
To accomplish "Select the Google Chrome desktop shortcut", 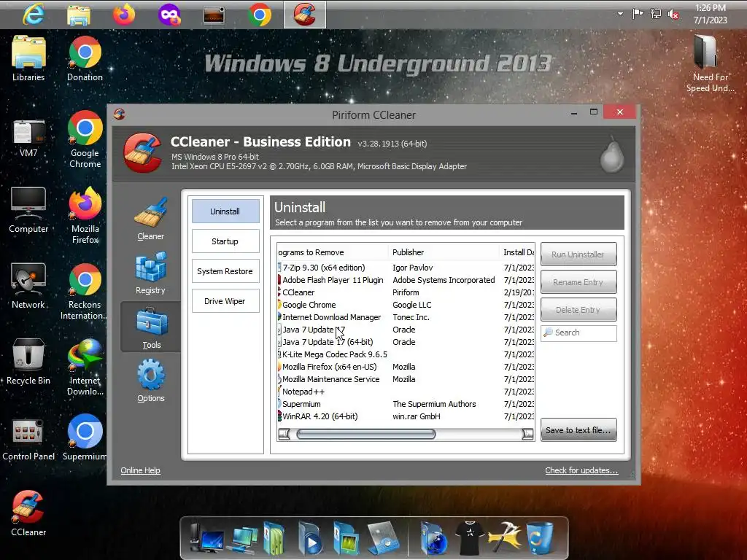I will [x=85, y=139].
